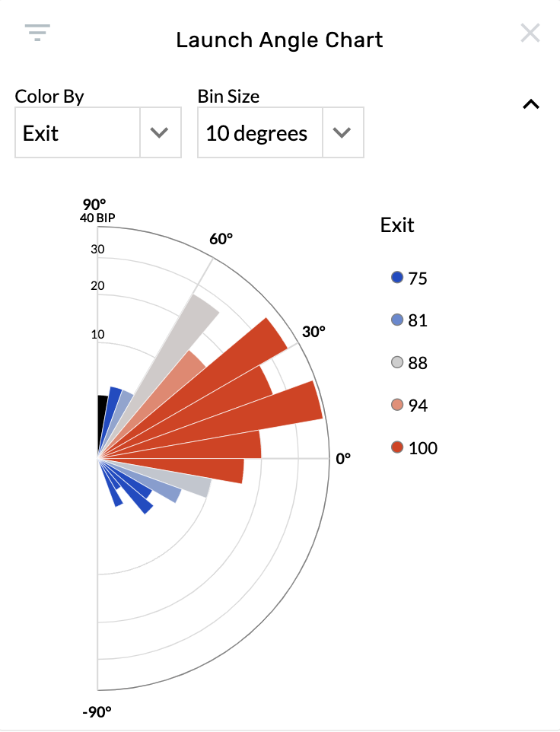
Task: Click the 'Exit' legend heading
Action: coord(396,225)
